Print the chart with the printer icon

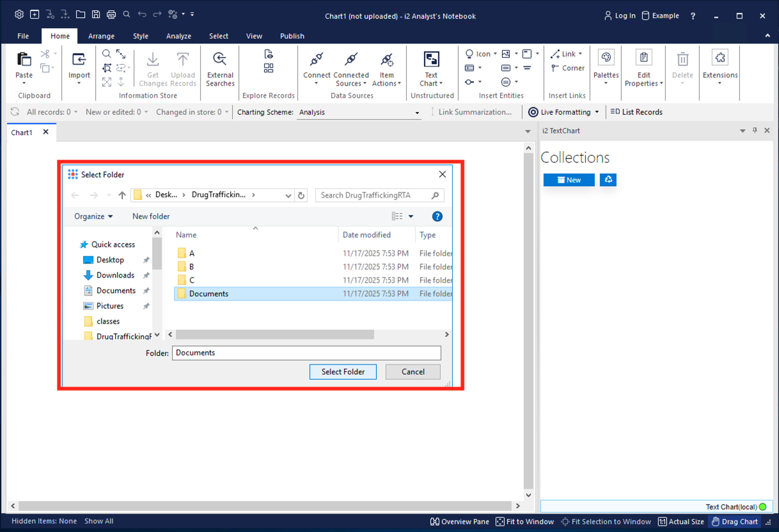[x=111, y=14]
